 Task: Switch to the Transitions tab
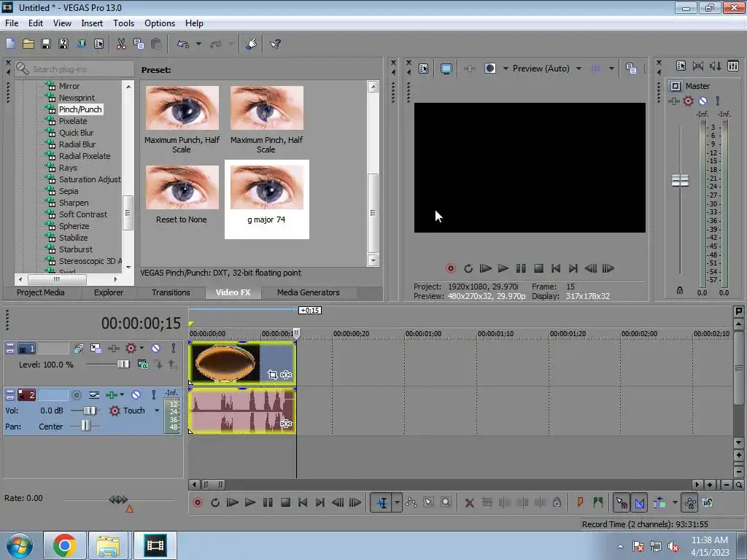click(x=171, y=292)
